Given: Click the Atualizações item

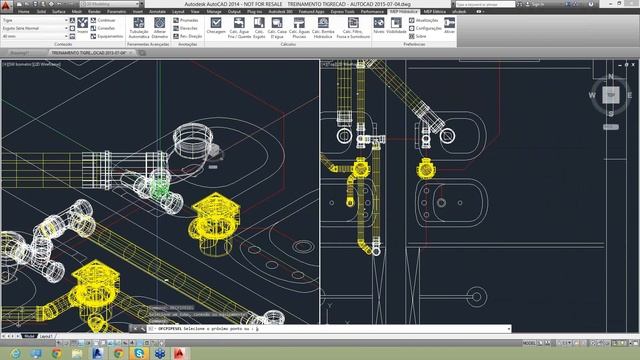Looking at the screenshot, I should pyautogui.click(x=423, y=20).
